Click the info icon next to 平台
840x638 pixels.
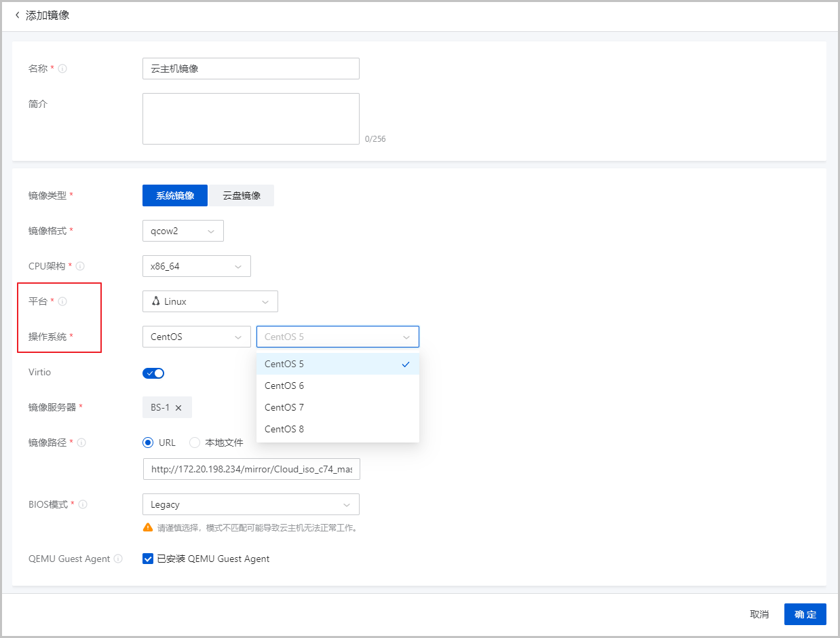pyautogui.click(x=63, y=301)
